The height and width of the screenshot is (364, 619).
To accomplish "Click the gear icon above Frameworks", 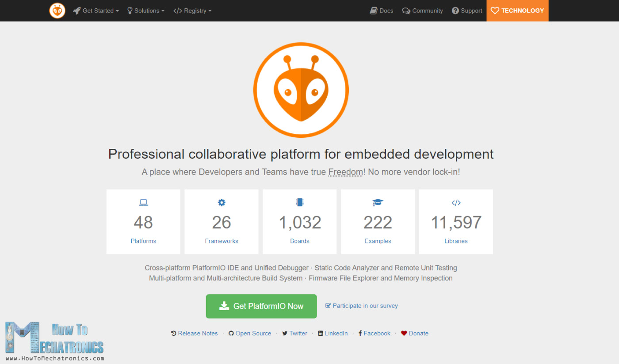I will tap(222, 203).
